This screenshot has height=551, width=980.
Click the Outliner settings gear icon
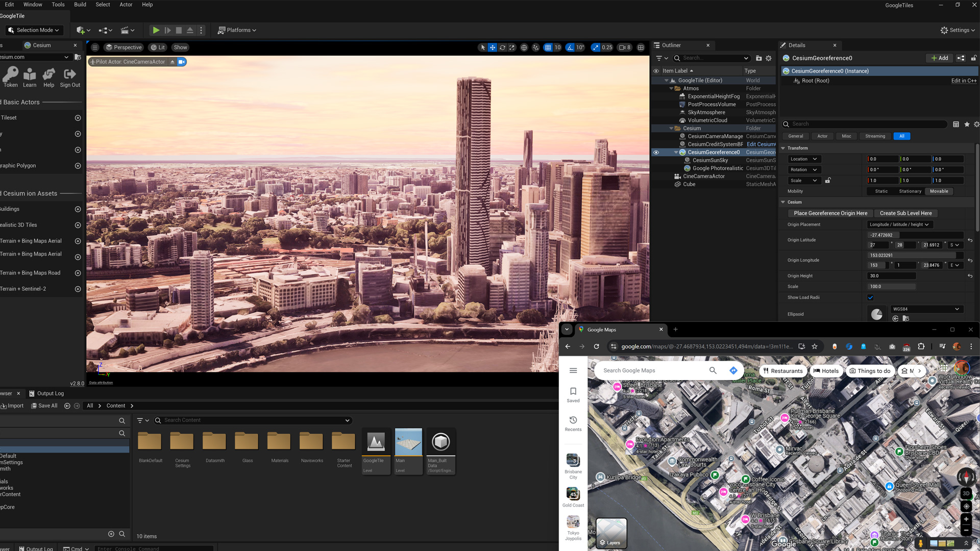pos(768,58)
